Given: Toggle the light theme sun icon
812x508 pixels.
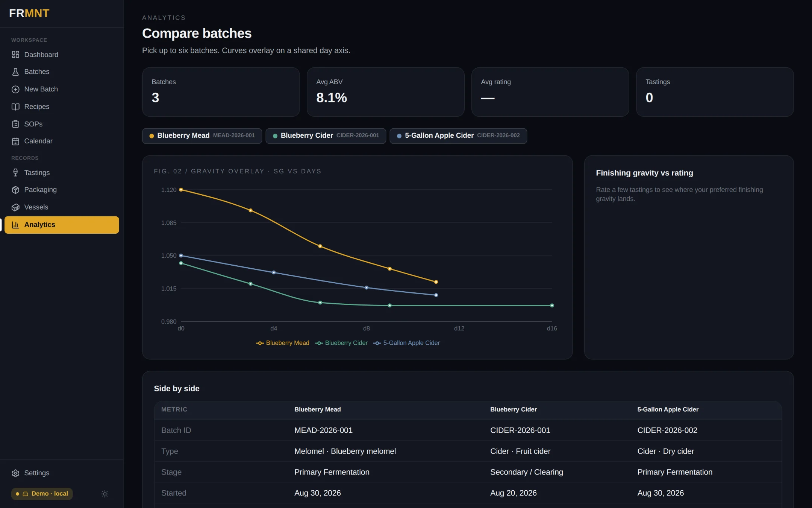Looking at the screenshot, I should pos(105,494).
